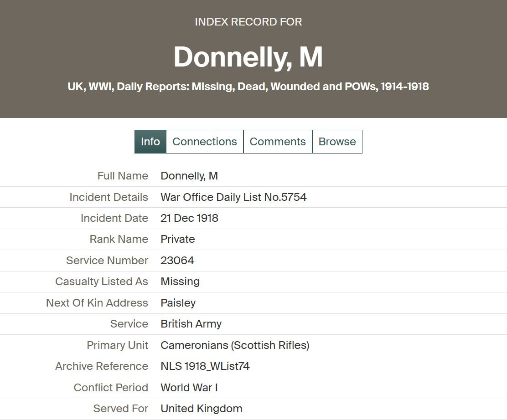Click the archive reference NLS 1918_WList74
The height and width of the screenshot is (420, 507).
click(205, 366)
